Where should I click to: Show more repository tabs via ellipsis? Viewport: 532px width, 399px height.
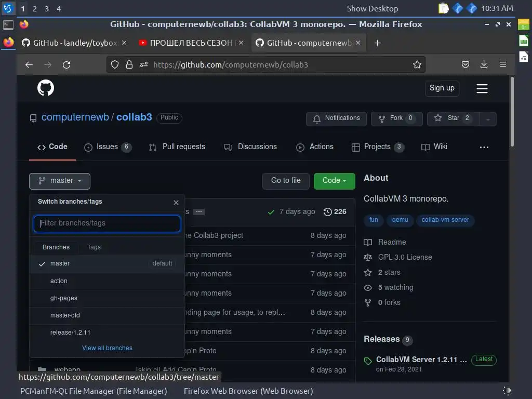click(x=484, y=147)
